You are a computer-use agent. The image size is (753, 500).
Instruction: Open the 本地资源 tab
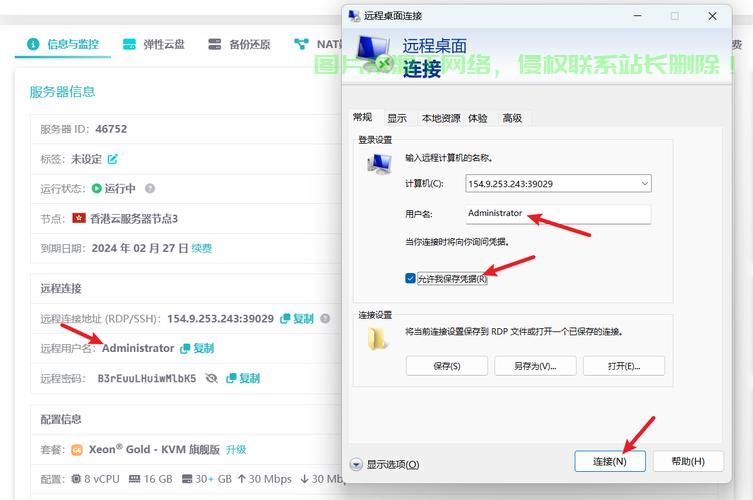coord(440,118)
